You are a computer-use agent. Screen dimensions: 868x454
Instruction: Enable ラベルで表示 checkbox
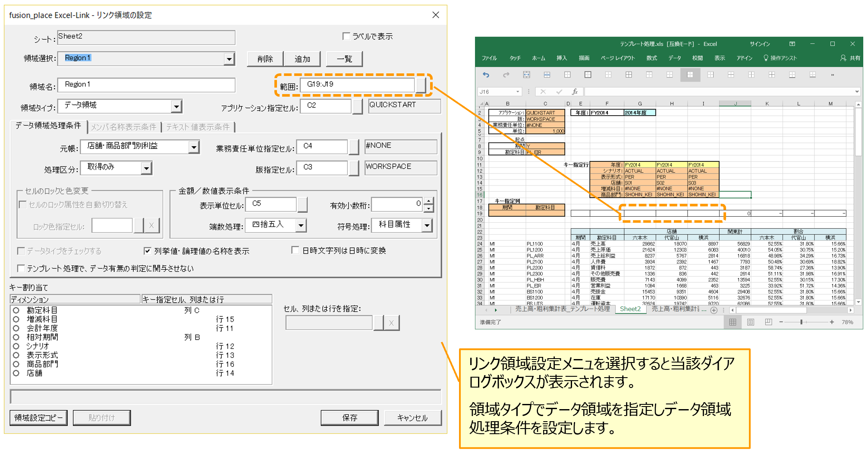click(346, 36)
